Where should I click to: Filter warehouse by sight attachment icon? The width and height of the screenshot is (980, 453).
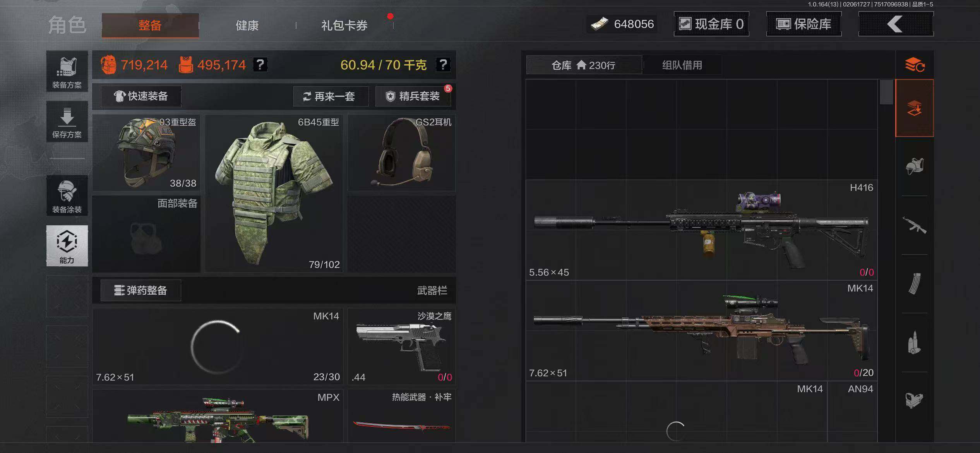(915, 400)
